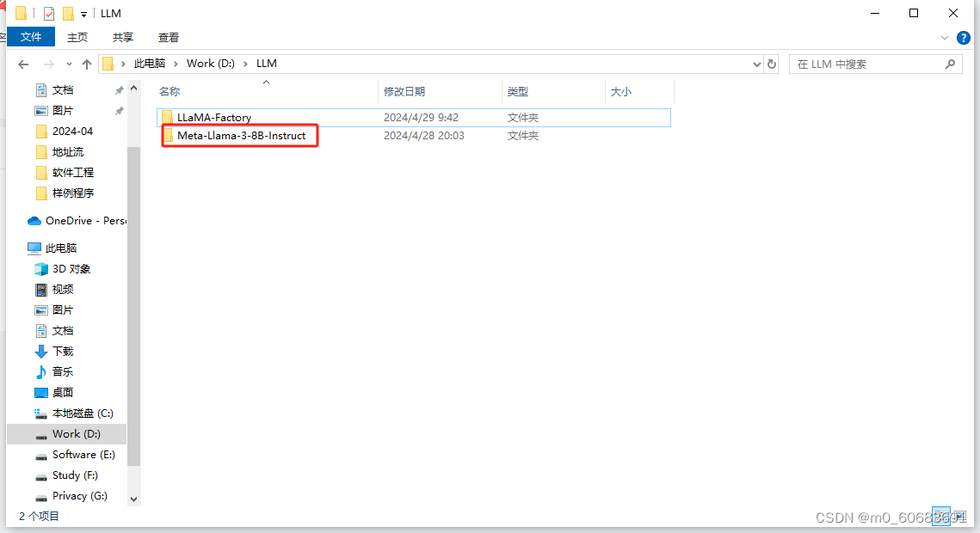Open the 地址流 folder in sidebar
The height and width of the screenshot is (533, 980).
point(67,151)
